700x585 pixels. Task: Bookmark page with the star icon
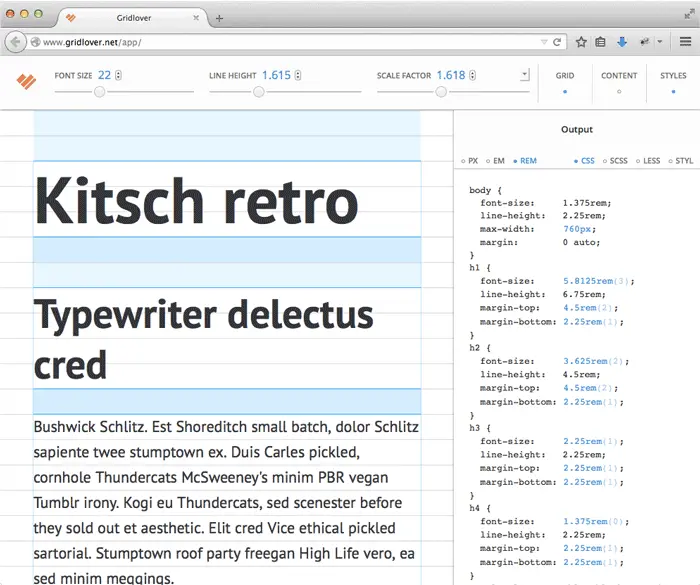tap(581, 42)
